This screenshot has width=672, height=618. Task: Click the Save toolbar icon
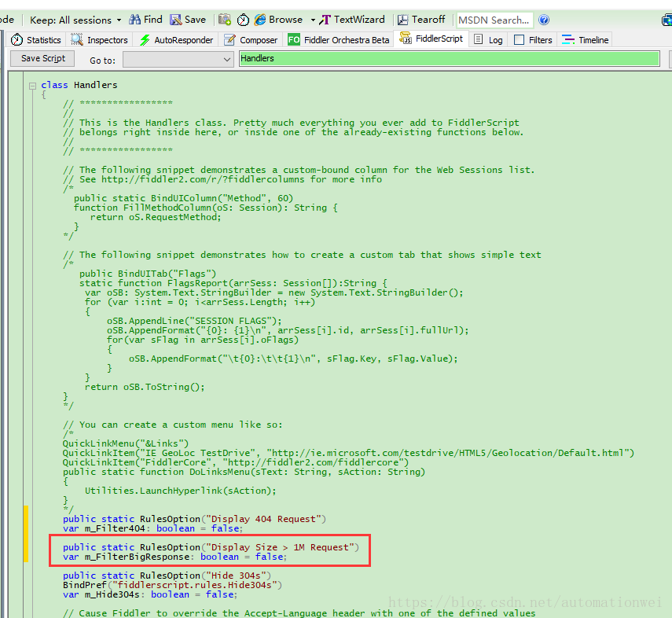point(175,20)
